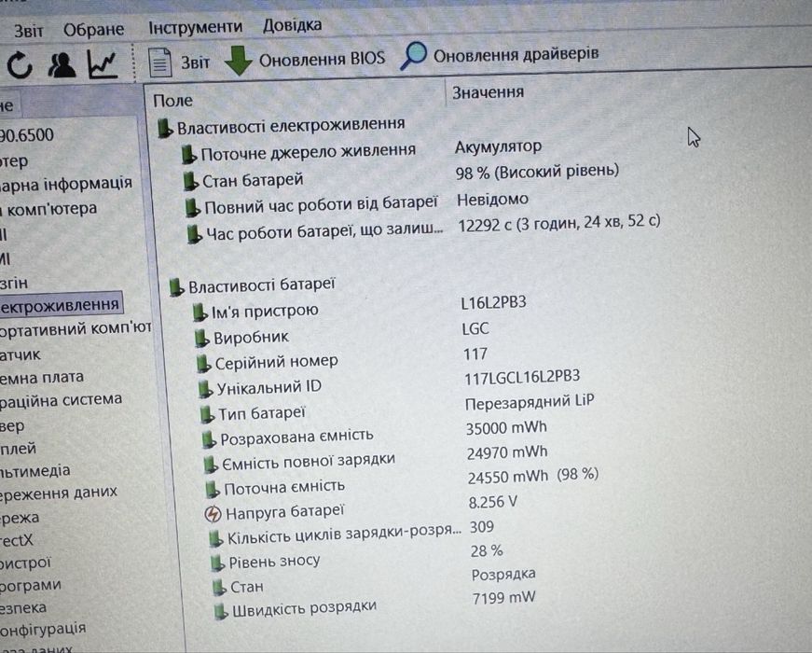Open the user profile toolbar icon

coord(62,64)
